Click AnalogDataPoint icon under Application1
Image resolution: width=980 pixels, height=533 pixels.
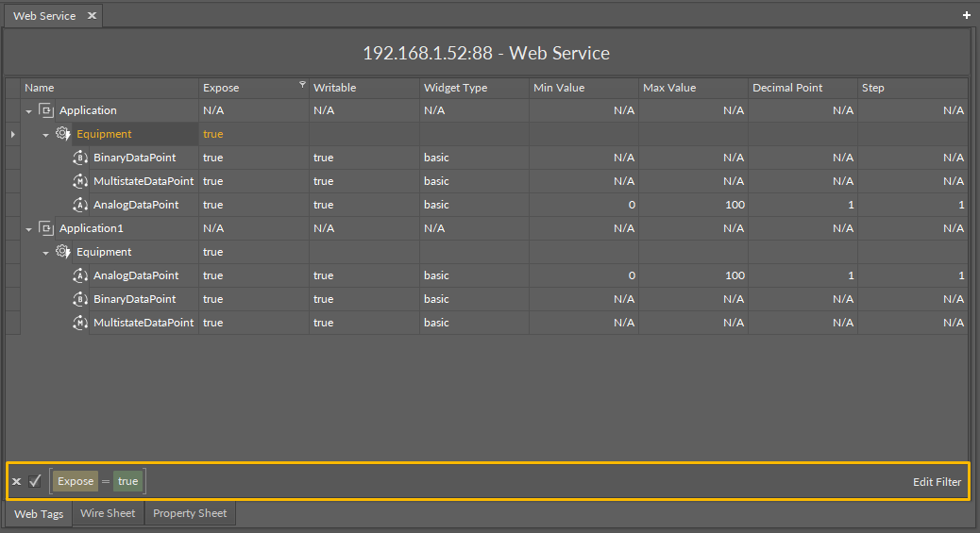pyautogui.click(x=80, y=275)
